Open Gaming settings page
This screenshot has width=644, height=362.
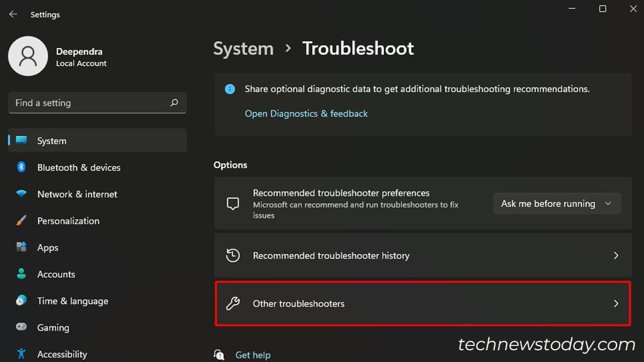coord(53,328)
